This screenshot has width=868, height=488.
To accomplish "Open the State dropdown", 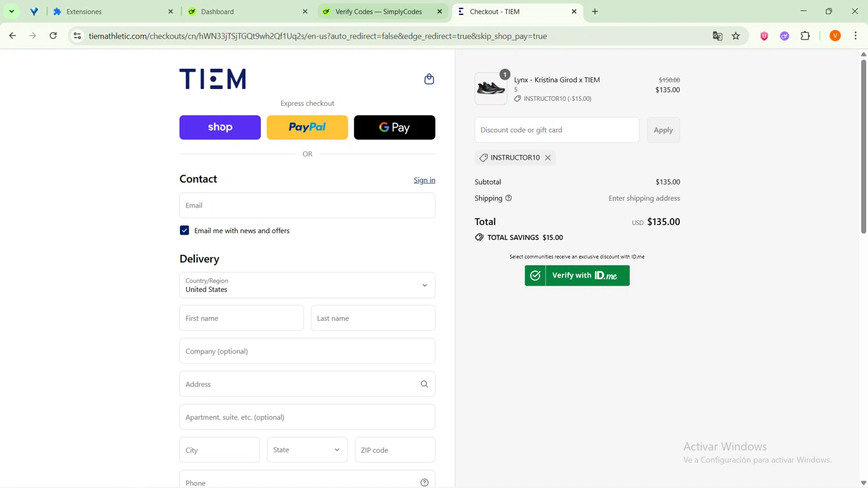I will tap(307, 450).
